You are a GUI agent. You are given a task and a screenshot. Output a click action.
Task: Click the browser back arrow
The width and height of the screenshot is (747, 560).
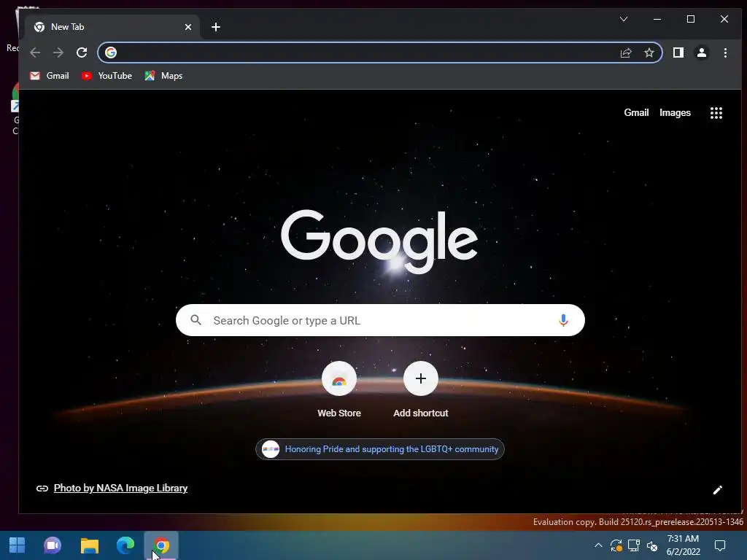coord(35,52)
